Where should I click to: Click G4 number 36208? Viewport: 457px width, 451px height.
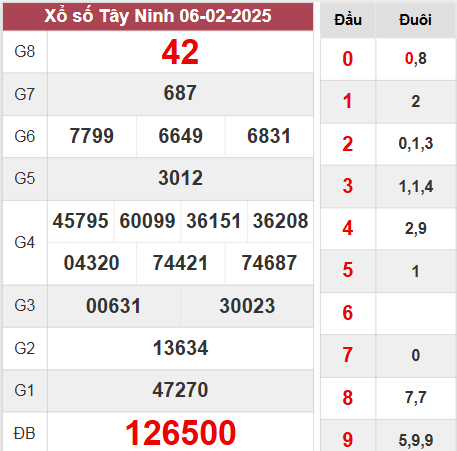click(280, 221)
